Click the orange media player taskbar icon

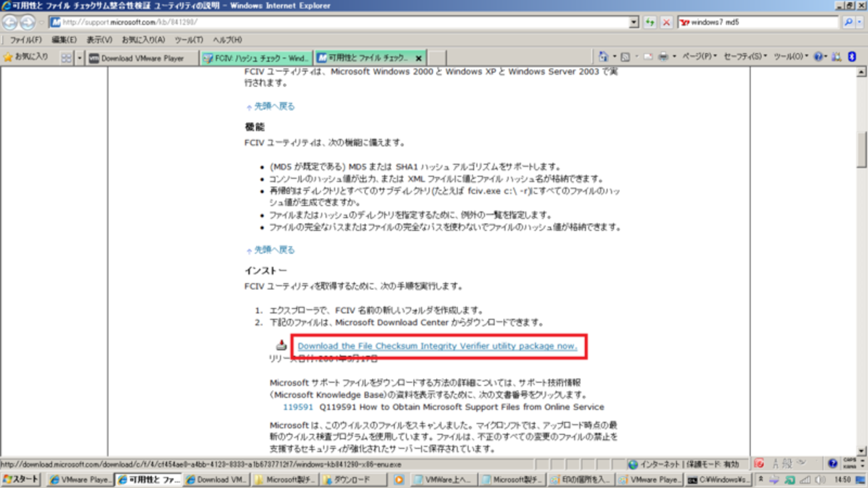[x=399, y=480]
